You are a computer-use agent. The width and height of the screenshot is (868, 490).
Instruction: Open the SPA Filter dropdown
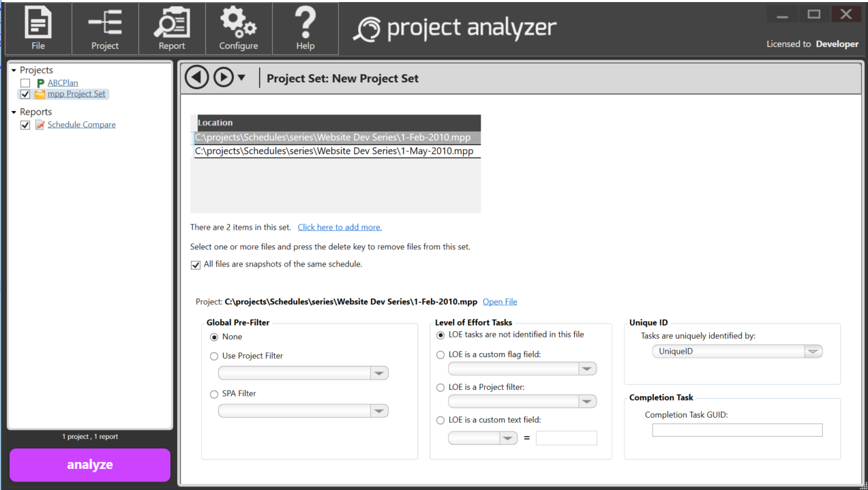[378, 411]
